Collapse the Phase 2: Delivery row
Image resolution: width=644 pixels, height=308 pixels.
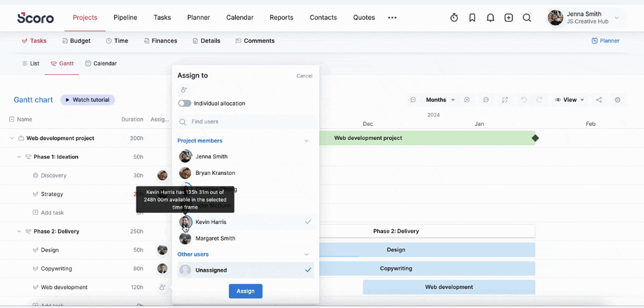[x=19, y=231]
